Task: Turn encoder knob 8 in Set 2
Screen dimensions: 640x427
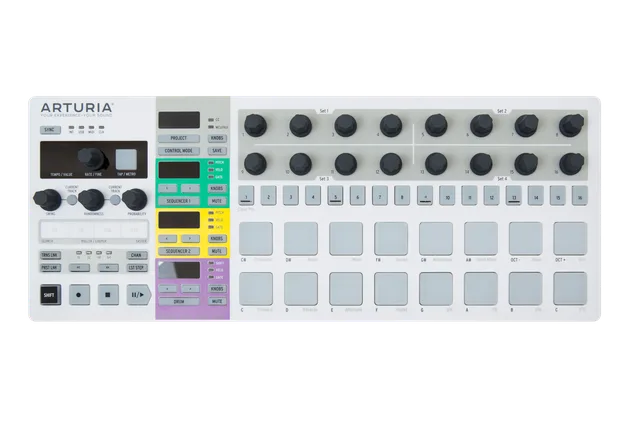Action: point(571,125)
